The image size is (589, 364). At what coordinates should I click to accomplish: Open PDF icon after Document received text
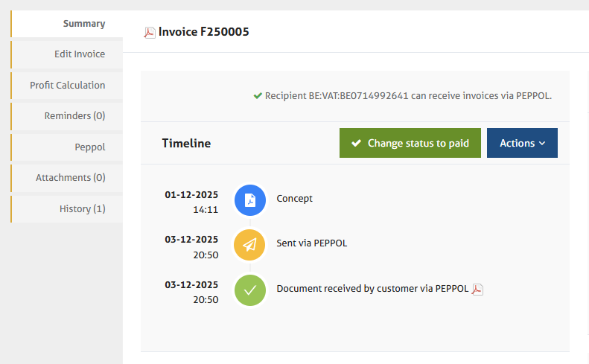477,289
